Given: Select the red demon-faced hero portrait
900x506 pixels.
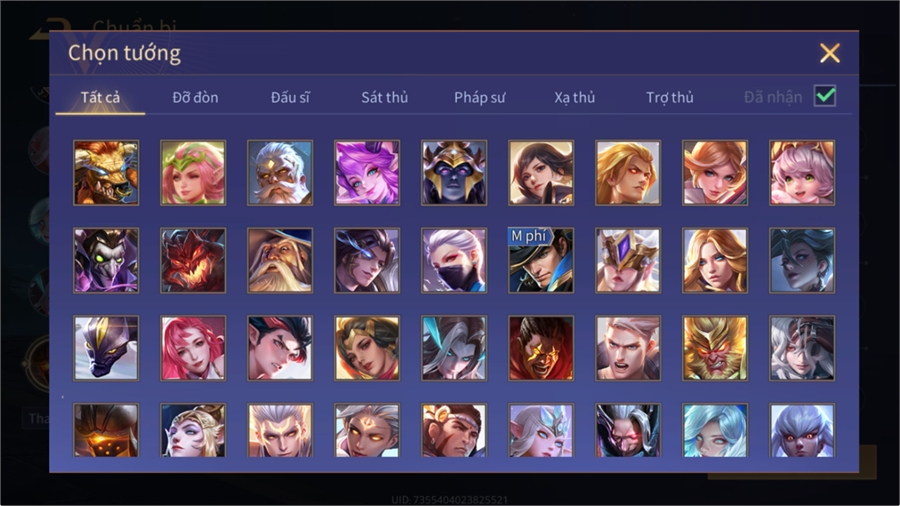Looking at the screenshot, I should tap(193, 260).
